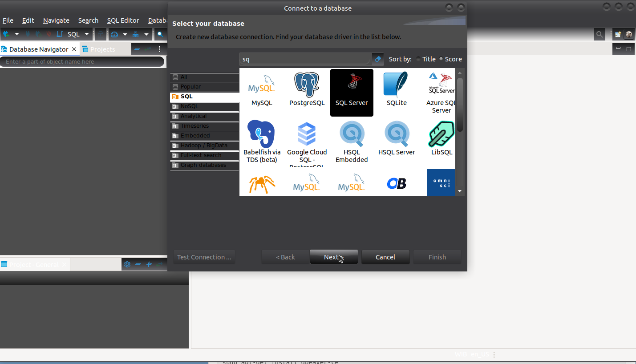Click the driver list vertical scrollbar
The height and width of the screenshot is (364, 636).
click(460, 105)
